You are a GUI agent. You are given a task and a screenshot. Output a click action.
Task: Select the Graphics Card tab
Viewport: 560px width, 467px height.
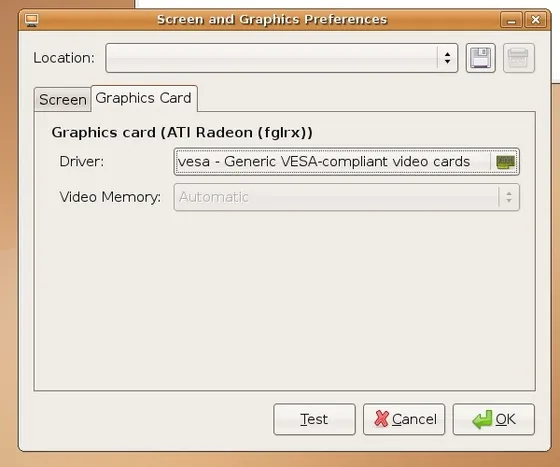(x=144, y=98)
